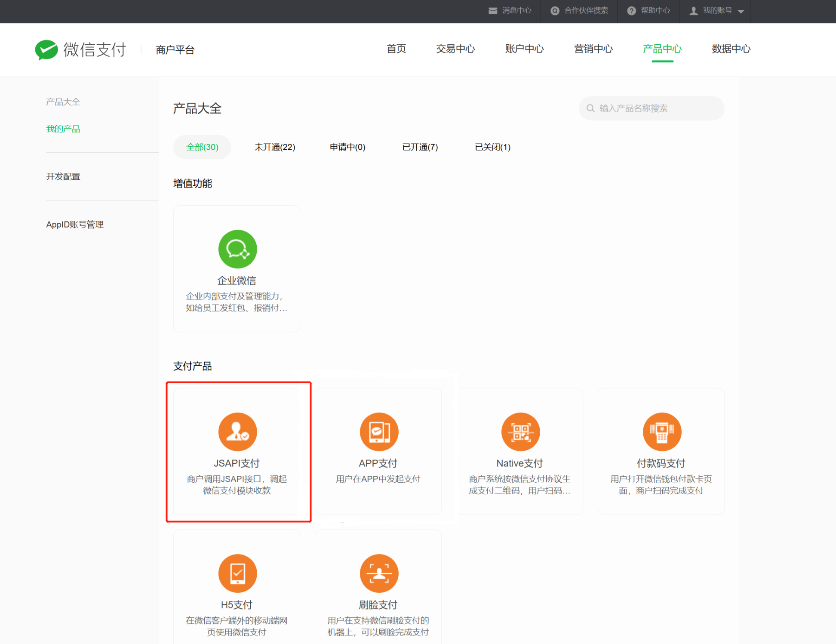Screen dimensions: 836x644
Task: Click the 企业微信 green chat icon
Action: point(237,249)
